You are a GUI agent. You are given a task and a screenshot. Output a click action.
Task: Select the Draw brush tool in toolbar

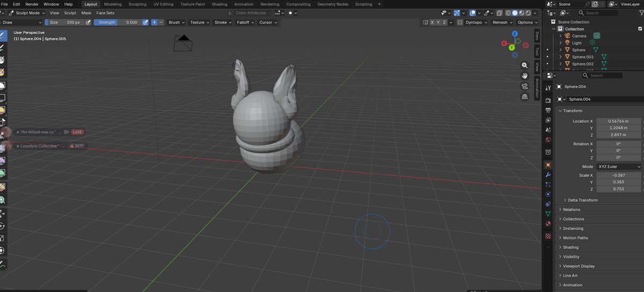coord(2,36)
